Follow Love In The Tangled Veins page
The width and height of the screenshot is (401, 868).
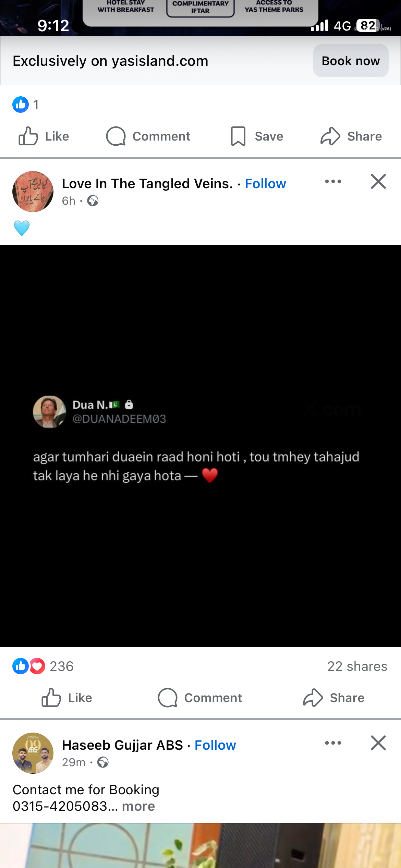click(265, 184)
